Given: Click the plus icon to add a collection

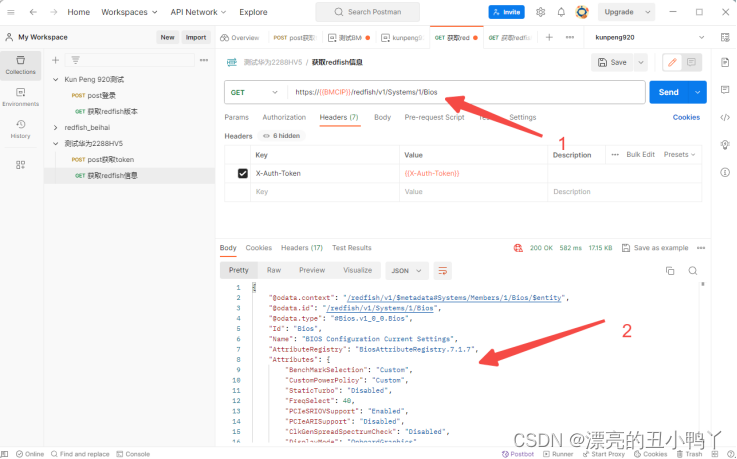Looking at the screenshot, I should tap(57, 60).
